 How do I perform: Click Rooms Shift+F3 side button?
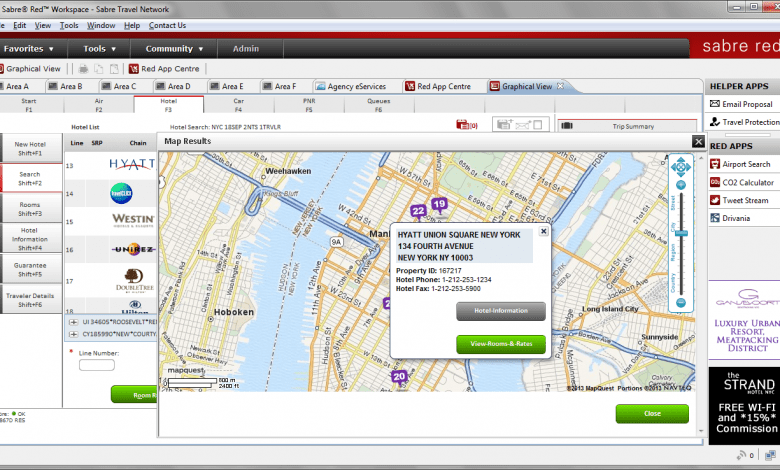click(x=30, y=209)
